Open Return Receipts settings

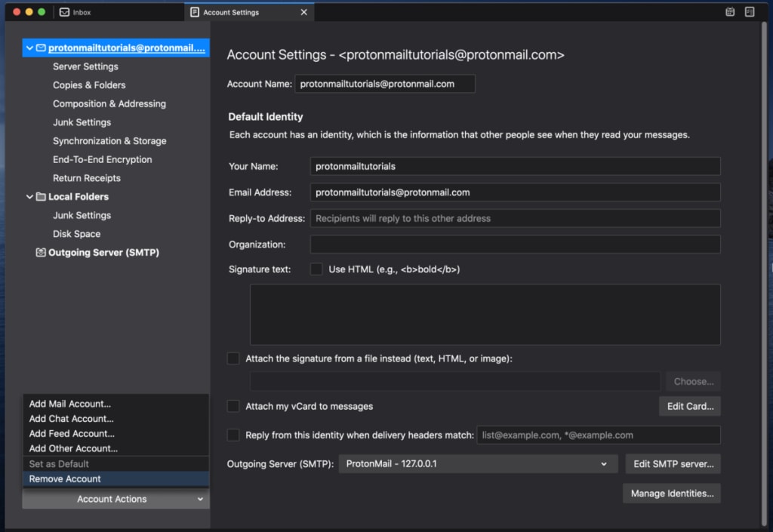tap(87, 178)
